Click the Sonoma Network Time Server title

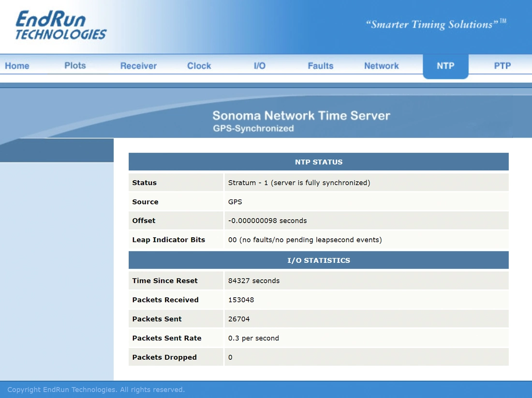coord(301,115)
